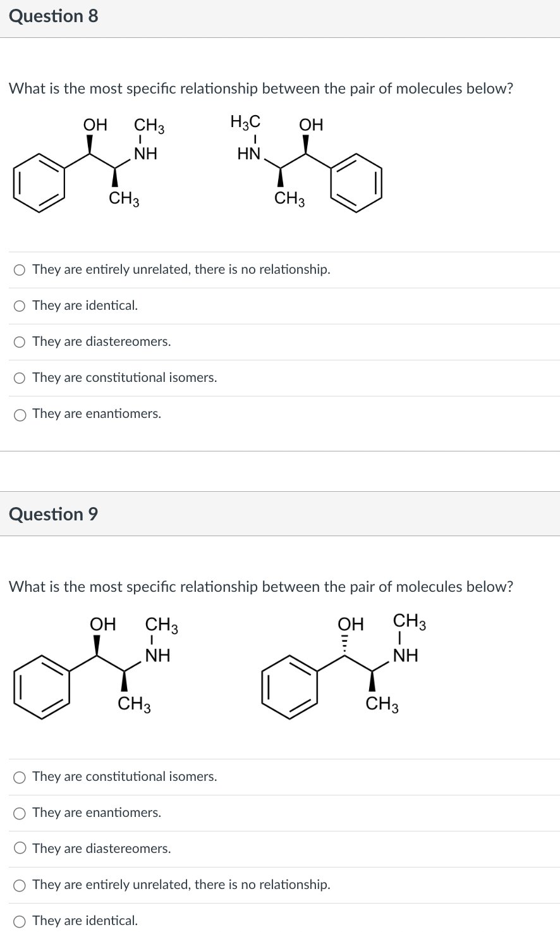Viewport: 560px width, 932px height.
Task: Select "entirely unrelated" option in Question 8
Action: pyautogui.click(x=20, y=269)
